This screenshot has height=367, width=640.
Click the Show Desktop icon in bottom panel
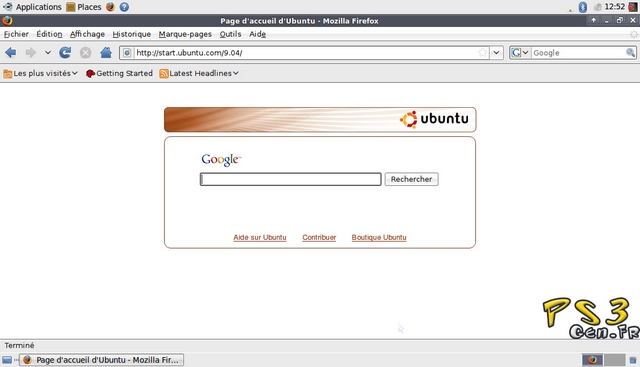coord(7,360)
